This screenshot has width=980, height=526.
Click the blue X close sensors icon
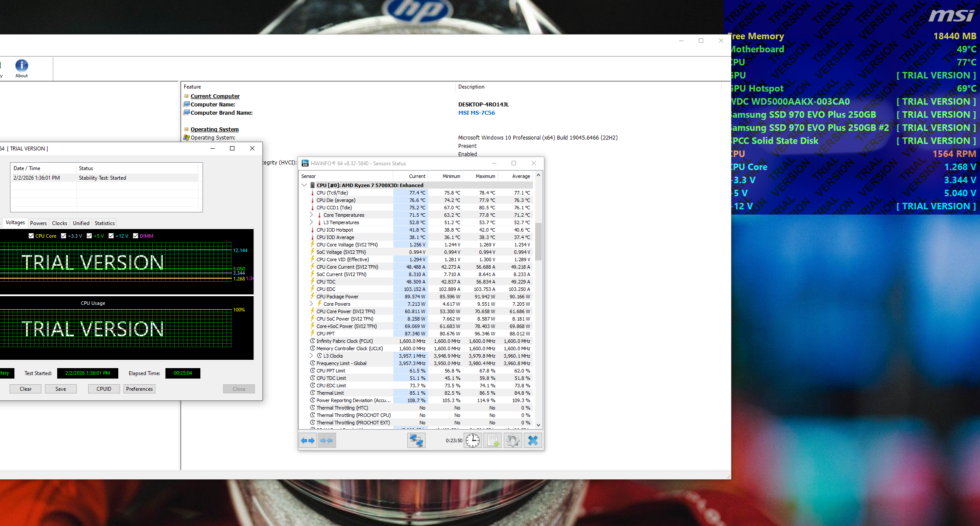coord(533,441)
